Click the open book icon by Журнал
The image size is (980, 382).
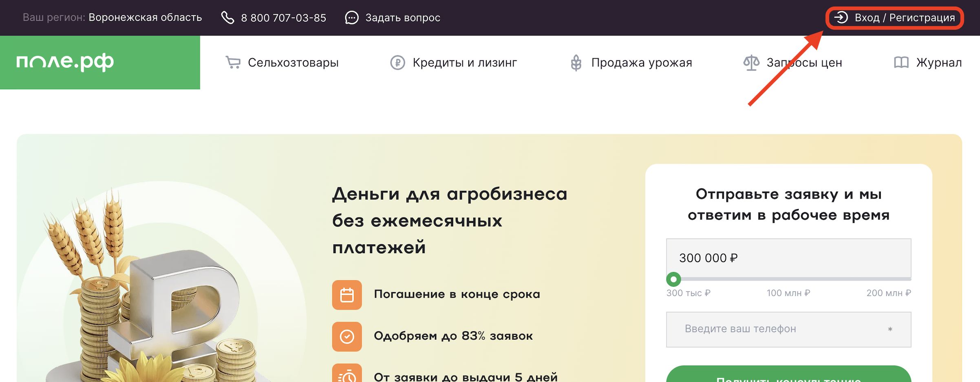point(901,62)
